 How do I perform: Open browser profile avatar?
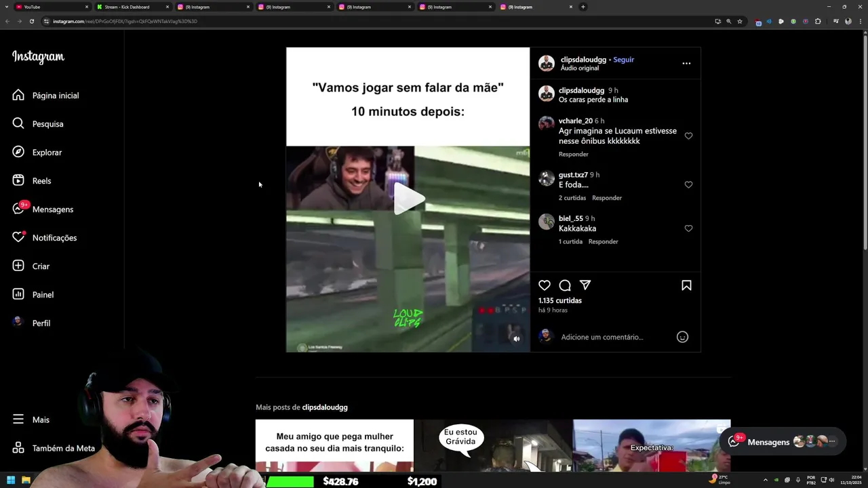(848, 21)
